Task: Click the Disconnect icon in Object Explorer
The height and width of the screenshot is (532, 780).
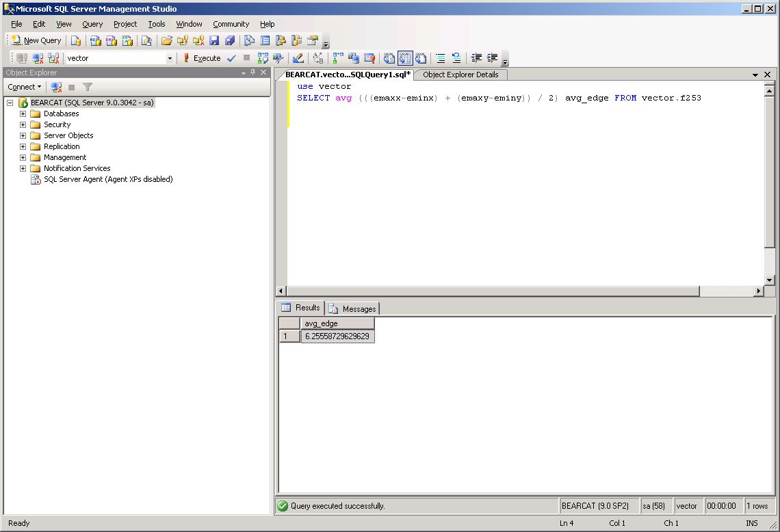Action: coord(57,87)
